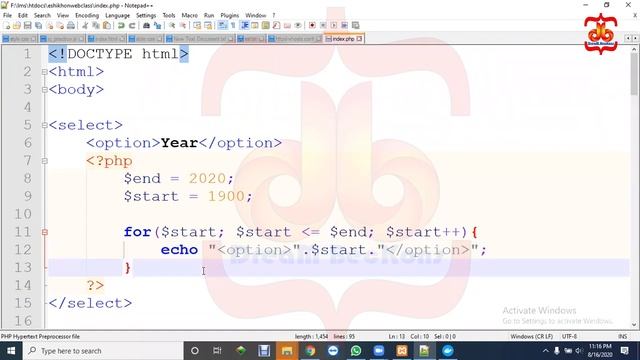Open the Plugins menu
This screenshot has width=640, height=360.
tap(230, 15)
